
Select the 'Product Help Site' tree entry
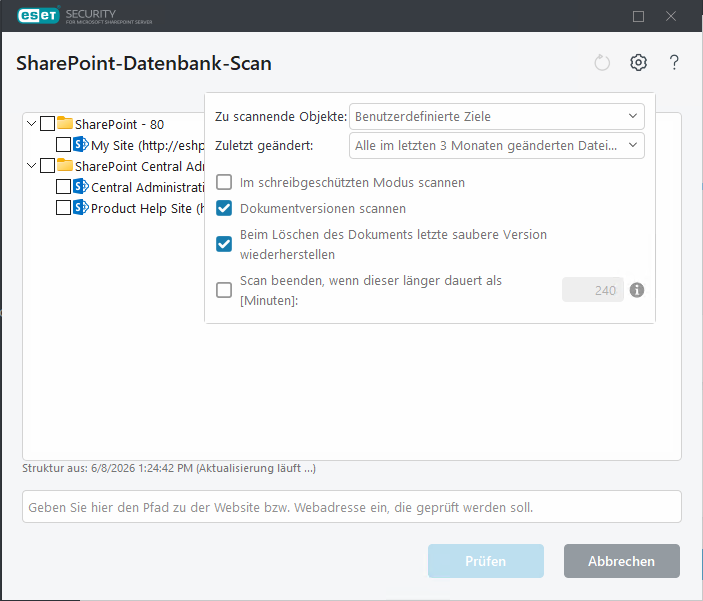click(148, 209)
